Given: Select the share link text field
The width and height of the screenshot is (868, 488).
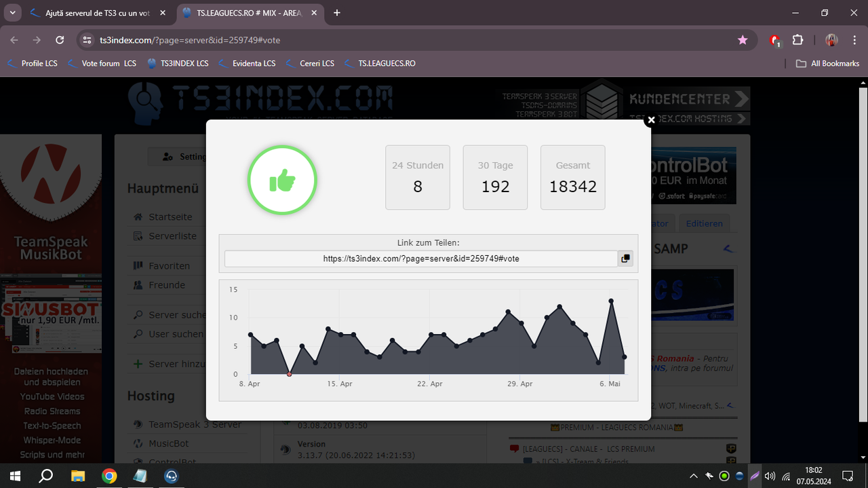Looking at the screenshot, I should [421, 259].
